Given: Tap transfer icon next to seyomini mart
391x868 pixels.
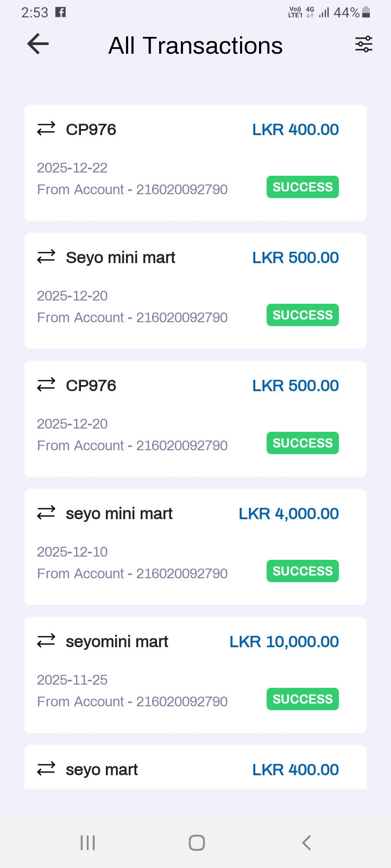Looking at the screenshot, I should pos(46,641).
